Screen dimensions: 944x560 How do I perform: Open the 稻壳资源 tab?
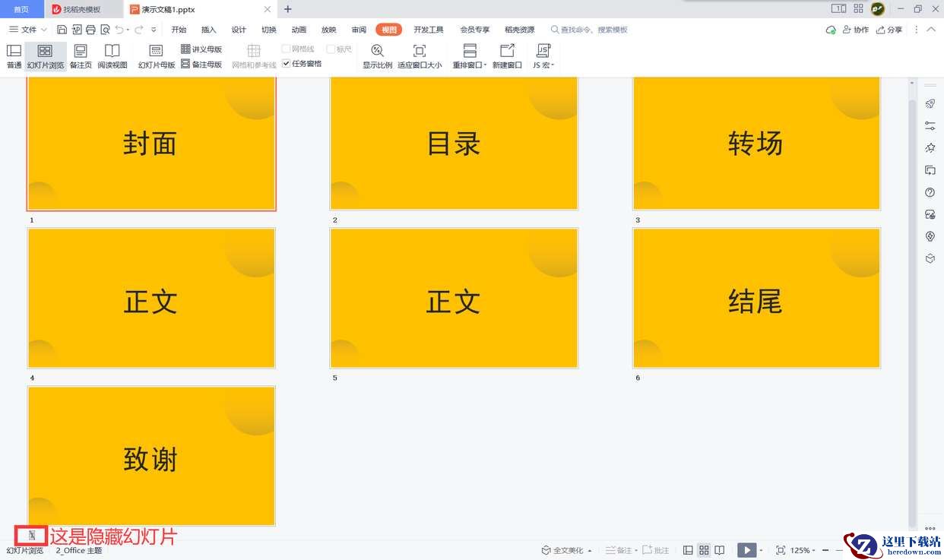point(520,30)
